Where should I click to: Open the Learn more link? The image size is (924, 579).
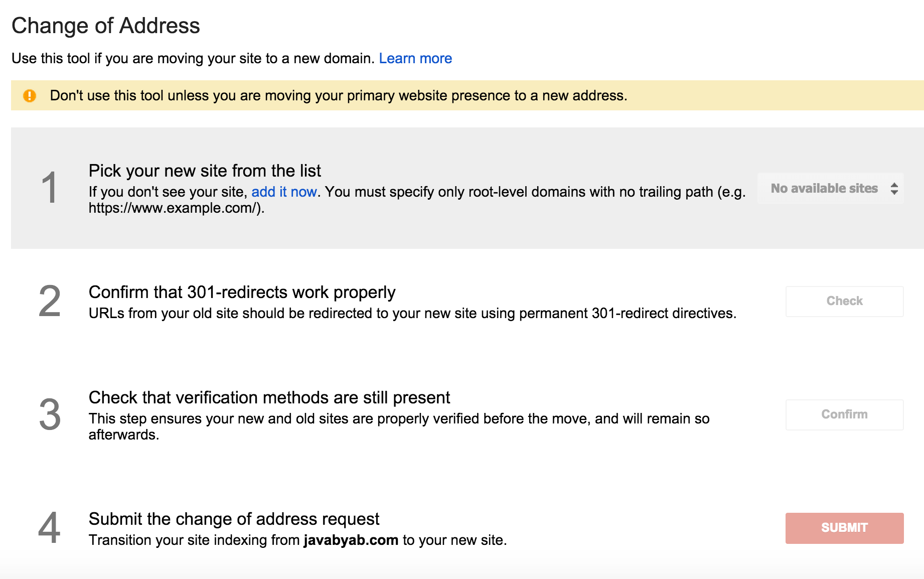tap(415, 58)
